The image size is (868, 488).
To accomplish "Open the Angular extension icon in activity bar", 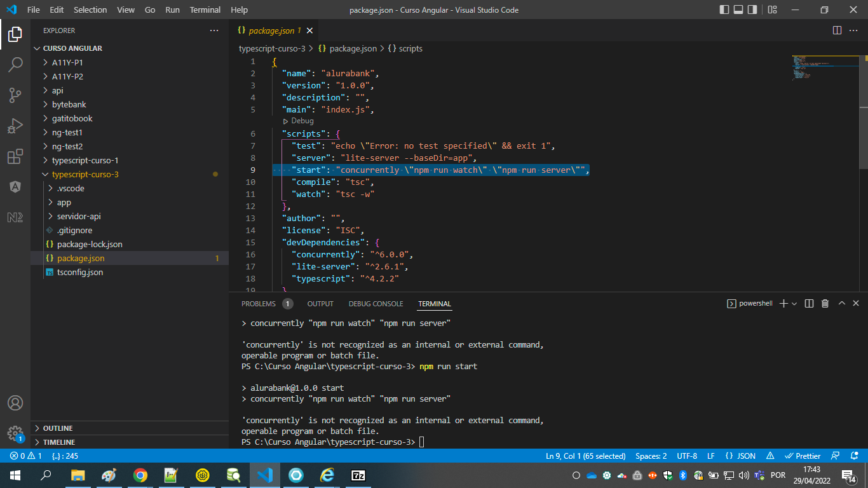I will 15,187.
